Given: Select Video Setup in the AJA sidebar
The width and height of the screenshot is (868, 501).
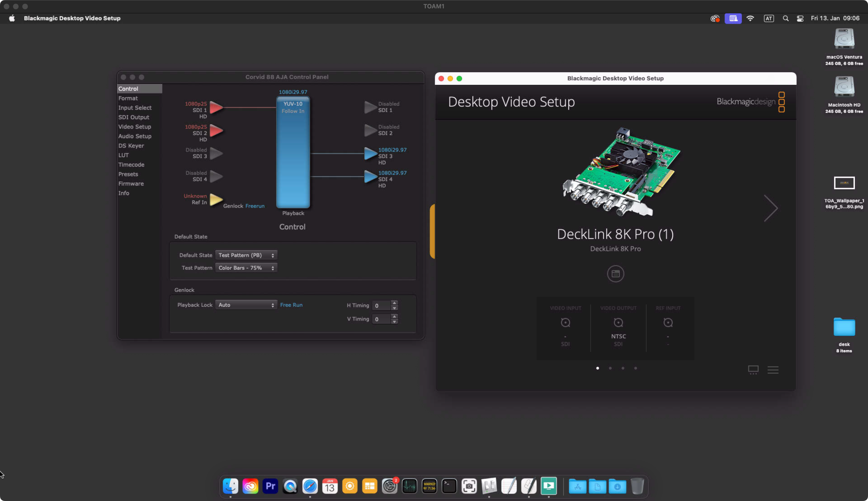Looking at the screenshot, I should [x=139, y=127].
